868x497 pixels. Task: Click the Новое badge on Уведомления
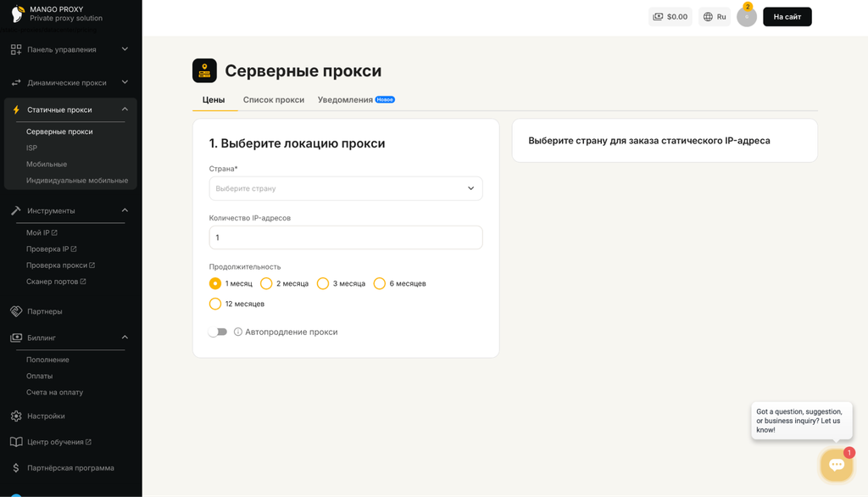(x=385, y=100)
